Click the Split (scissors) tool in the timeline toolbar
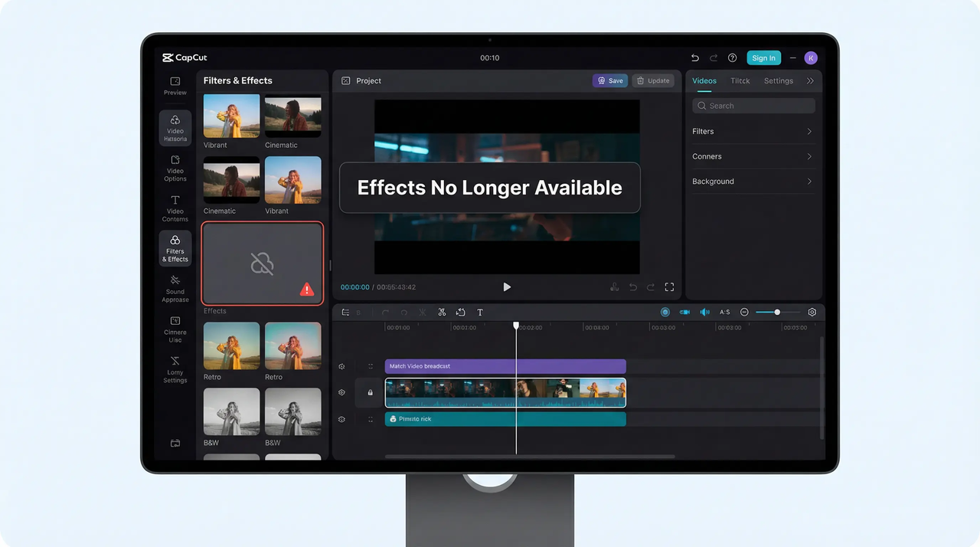 click(441, 312)
